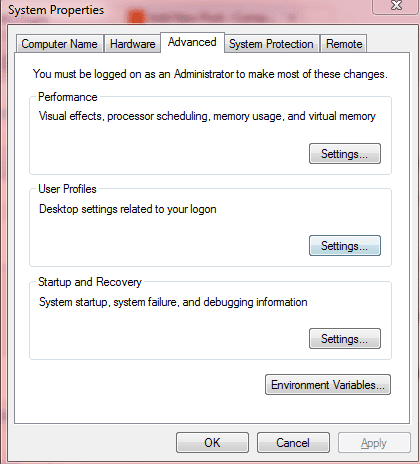Close the System Properties window
The height and width of the screenshot is (464, 420).
pos(396,6)
